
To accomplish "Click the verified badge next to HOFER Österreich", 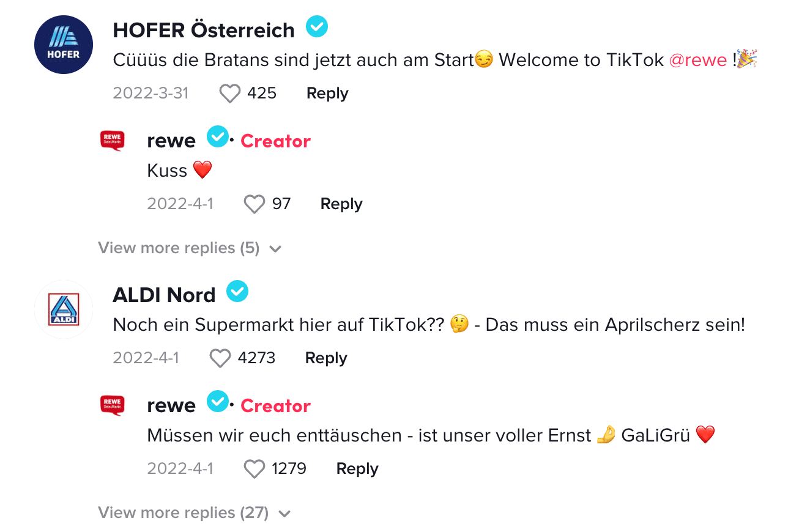I will tap(316, 27).
